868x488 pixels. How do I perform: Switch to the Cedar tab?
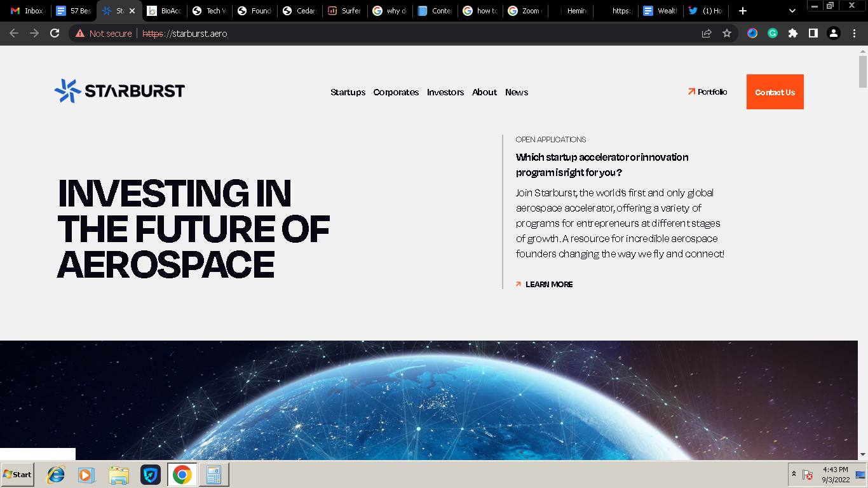(300, 11)
